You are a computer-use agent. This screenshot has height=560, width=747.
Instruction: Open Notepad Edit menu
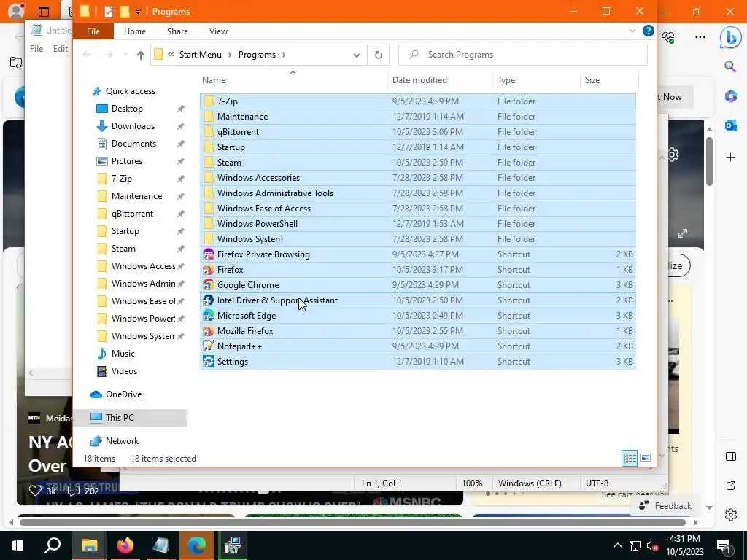point(60,49)
